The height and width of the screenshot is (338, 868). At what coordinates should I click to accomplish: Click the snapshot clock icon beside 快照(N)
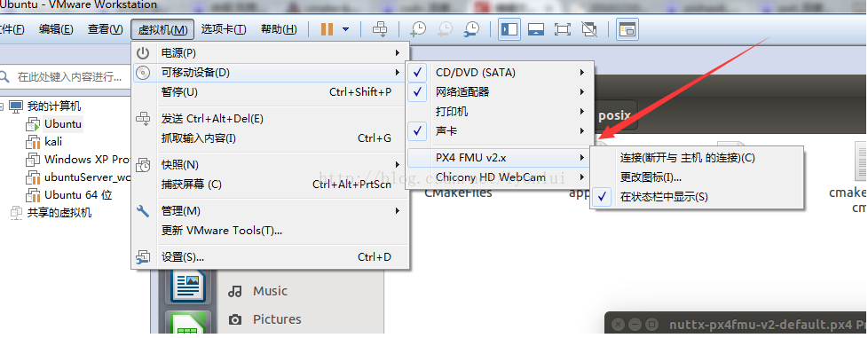[x=143, y=165]
